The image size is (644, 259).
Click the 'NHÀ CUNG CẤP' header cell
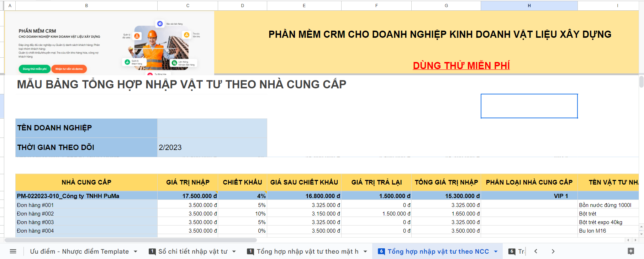pyautogui.click(x=86, y=182)
